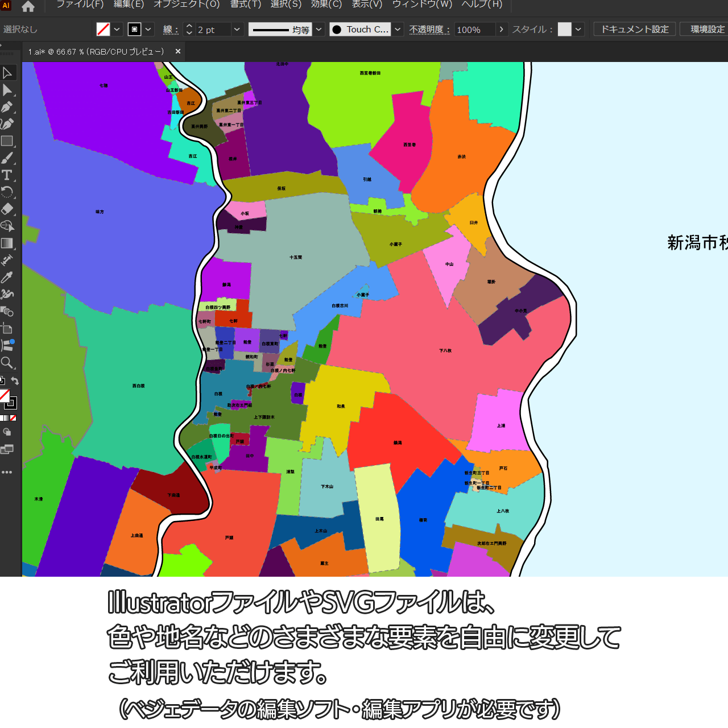728x728 pixels.
Task: Pick the Rectangle tool
Action: click(7, 141)
